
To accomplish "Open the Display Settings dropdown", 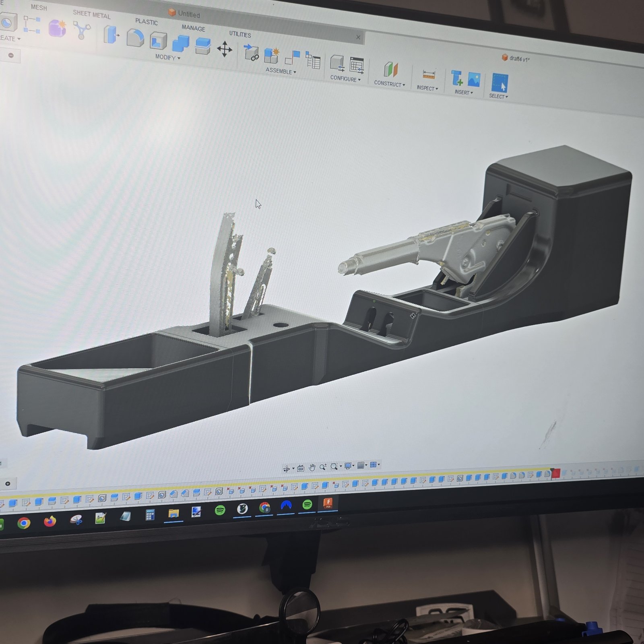I will pos(349,466).
